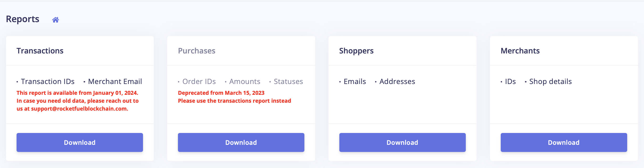Select the Shoppers card title

356,51
